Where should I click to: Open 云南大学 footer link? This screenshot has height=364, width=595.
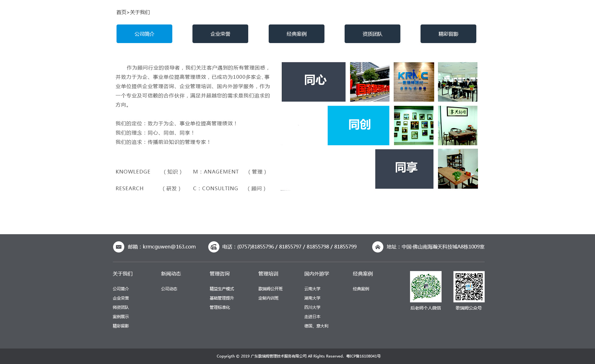point(312,289)
